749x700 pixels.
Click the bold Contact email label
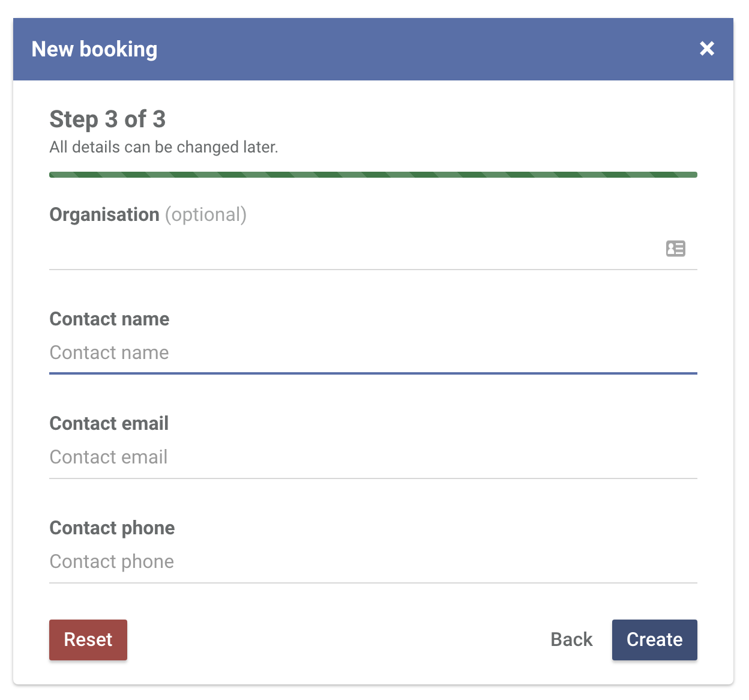[x=109, y=423]
